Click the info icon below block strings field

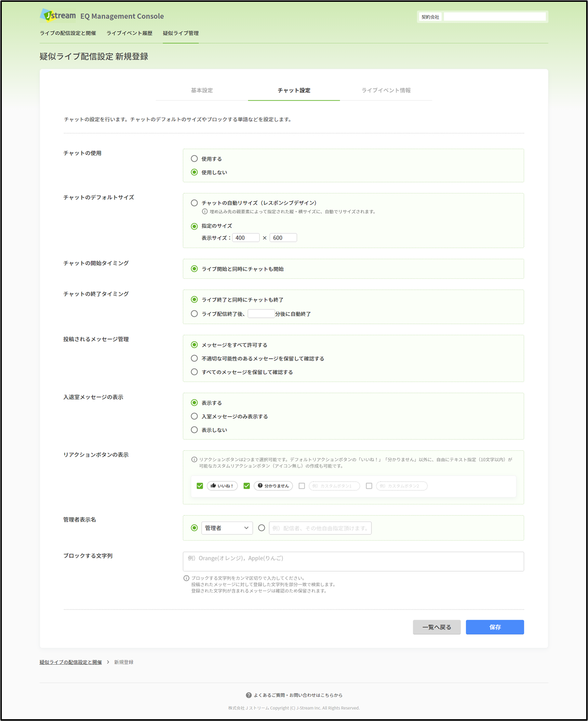[186, 578]
